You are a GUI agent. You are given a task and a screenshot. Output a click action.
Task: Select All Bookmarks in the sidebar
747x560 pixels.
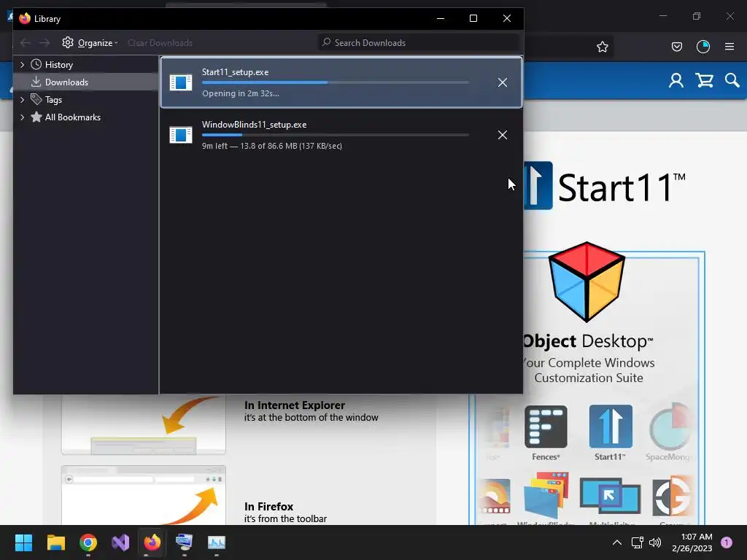pyautogui.click(x=72, y=117)
